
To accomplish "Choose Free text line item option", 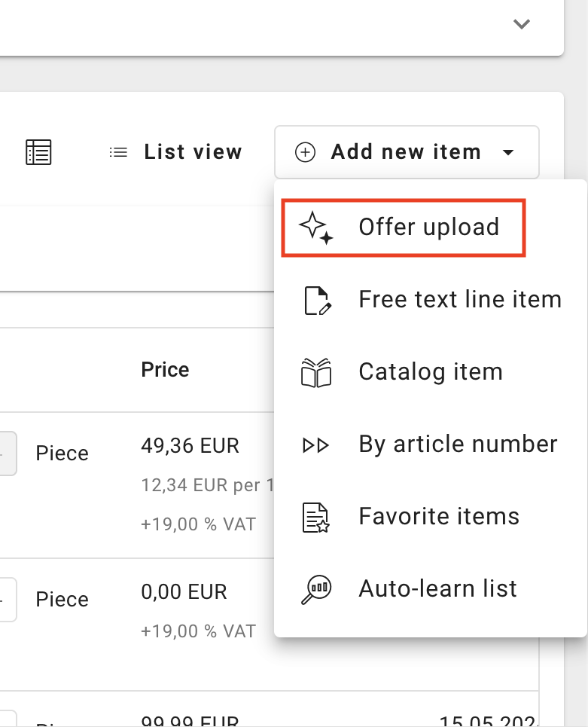I will coord(460,300).
